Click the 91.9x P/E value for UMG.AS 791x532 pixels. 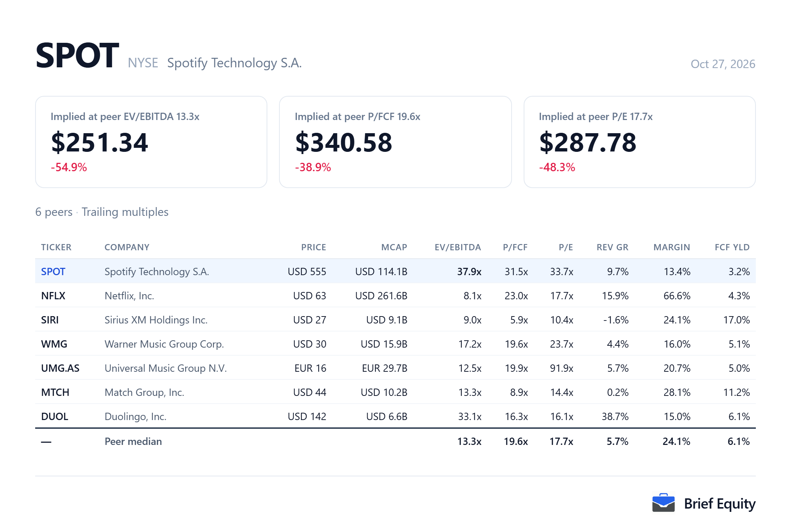[562, 368]
